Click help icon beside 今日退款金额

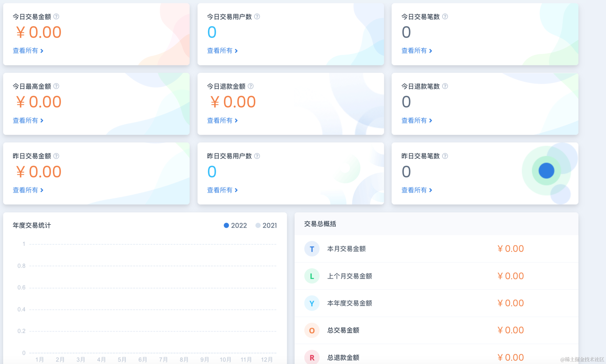pos(251,86)
